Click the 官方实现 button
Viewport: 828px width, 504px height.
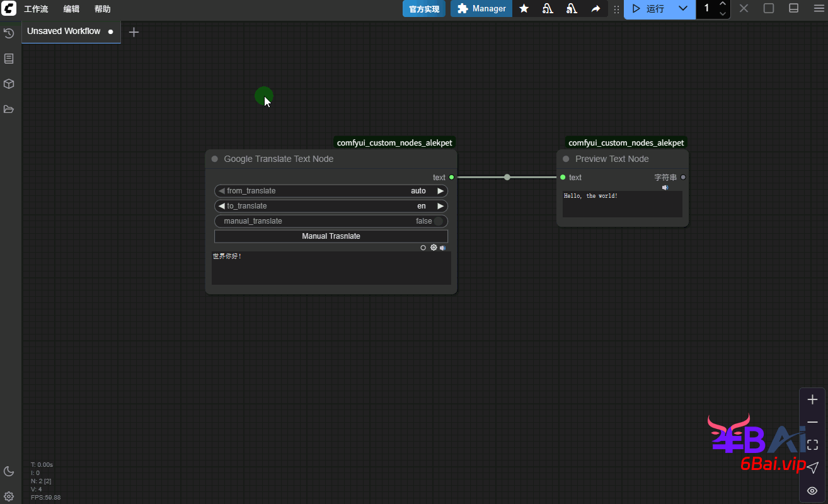(424, 9)
